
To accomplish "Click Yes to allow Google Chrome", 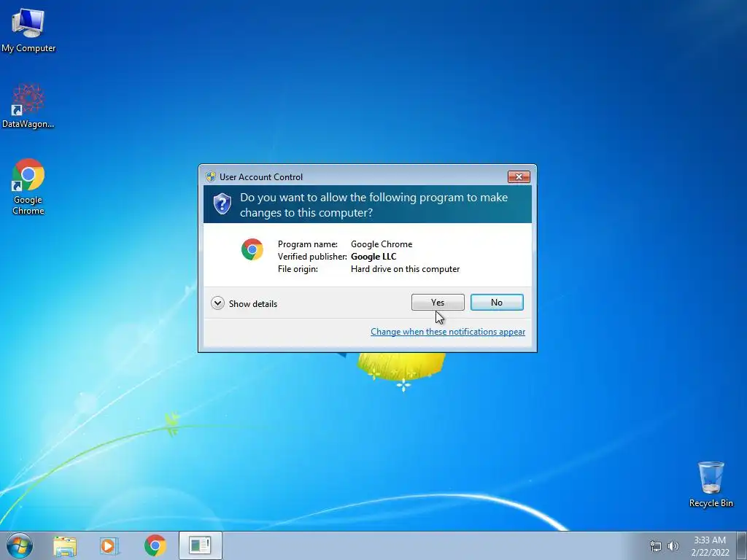I will click(438, 303).
